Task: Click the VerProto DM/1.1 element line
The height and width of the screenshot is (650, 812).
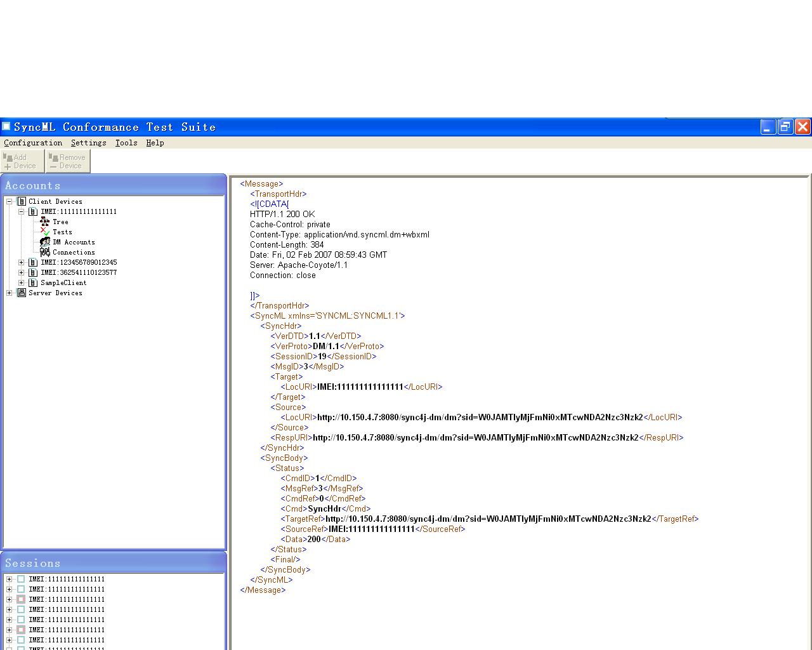Action: tap(327, 346)
